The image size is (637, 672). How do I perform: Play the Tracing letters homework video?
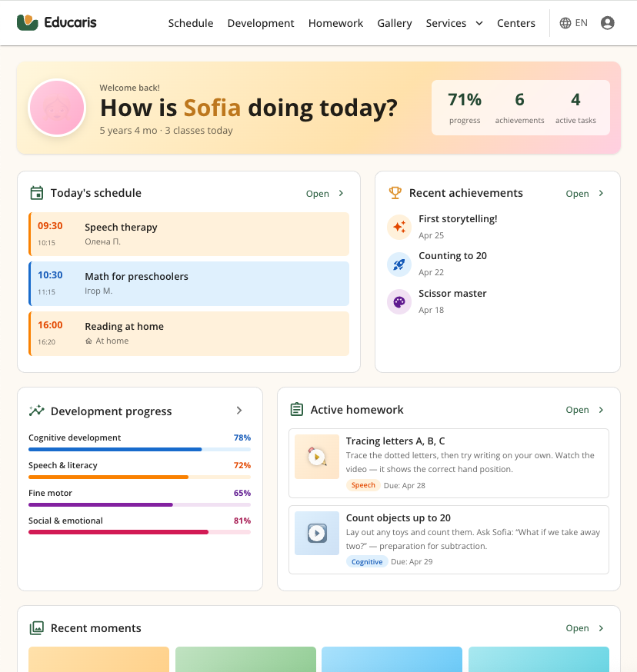coord(316,457)
